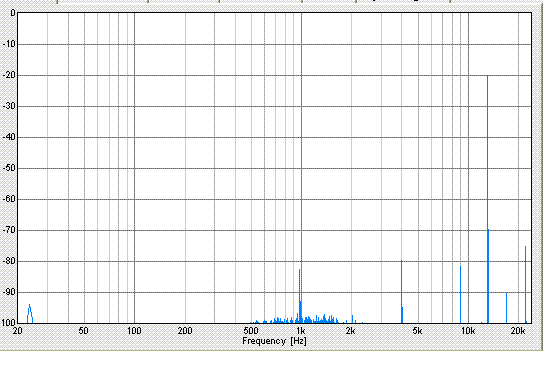Click the tallest spectral peak reaching -20
Viewport: 543px width, 384px height.
click(488, 199)
